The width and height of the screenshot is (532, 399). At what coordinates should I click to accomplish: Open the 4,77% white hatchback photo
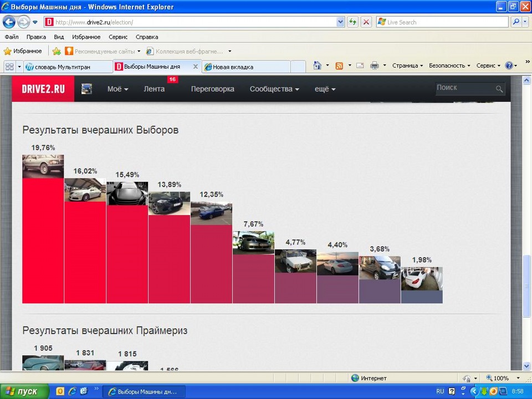pos(295,261)
